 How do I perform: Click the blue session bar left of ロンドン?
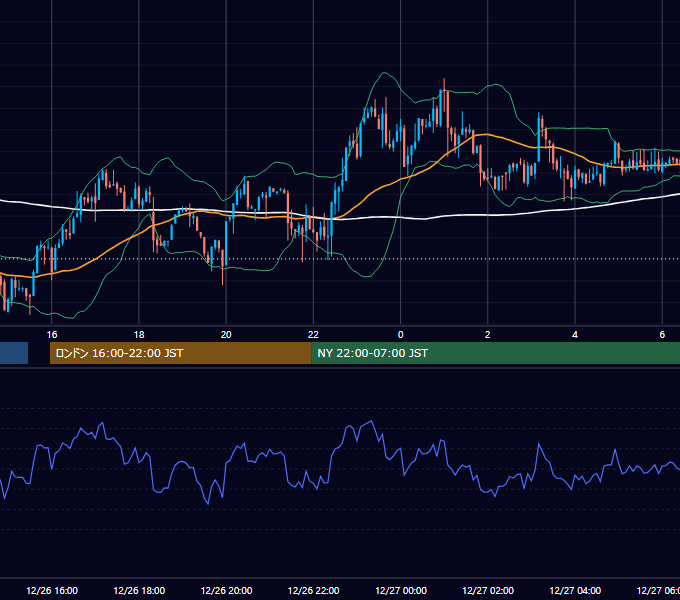click(14, 353)
